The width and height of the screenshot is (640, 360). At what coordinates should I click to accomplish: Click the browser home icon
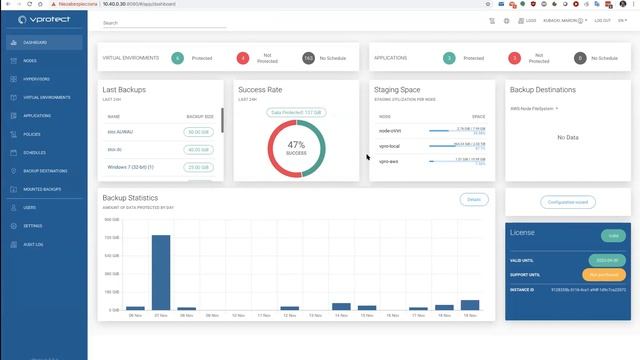point(40,4)
